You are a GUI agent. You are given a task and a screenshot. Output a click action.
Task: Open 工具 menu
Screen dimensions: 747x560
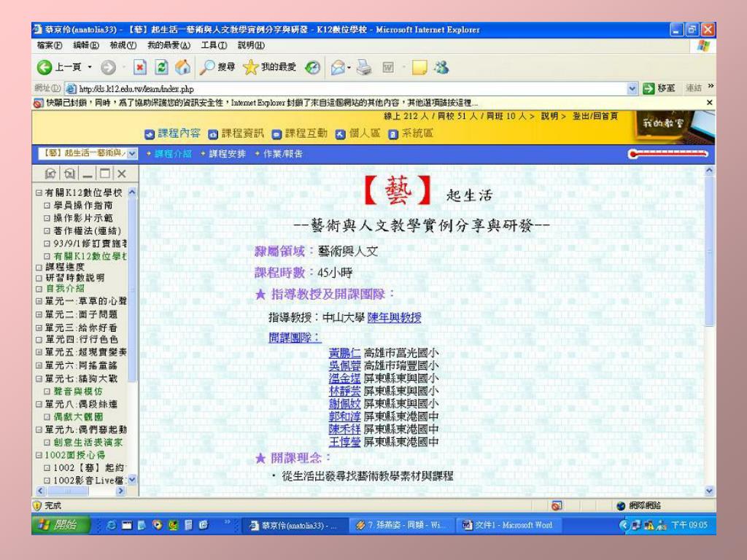click(214, 45)
